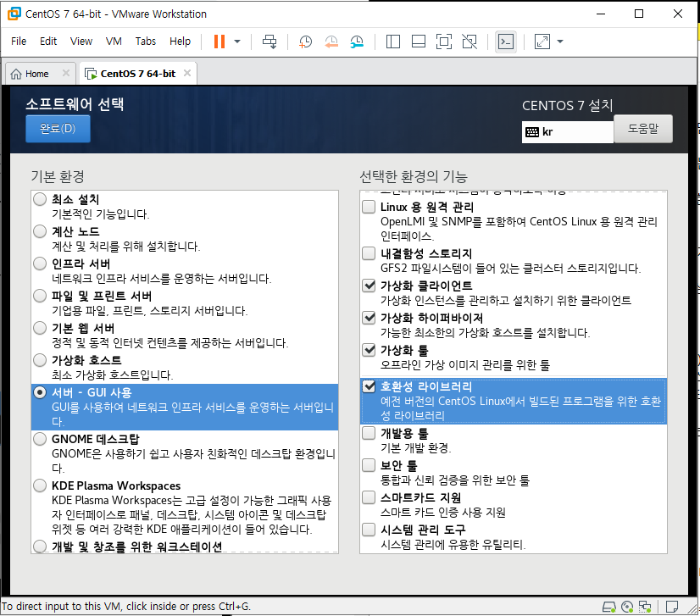
Task: Open the console view icon
Action: coord(506,42)
